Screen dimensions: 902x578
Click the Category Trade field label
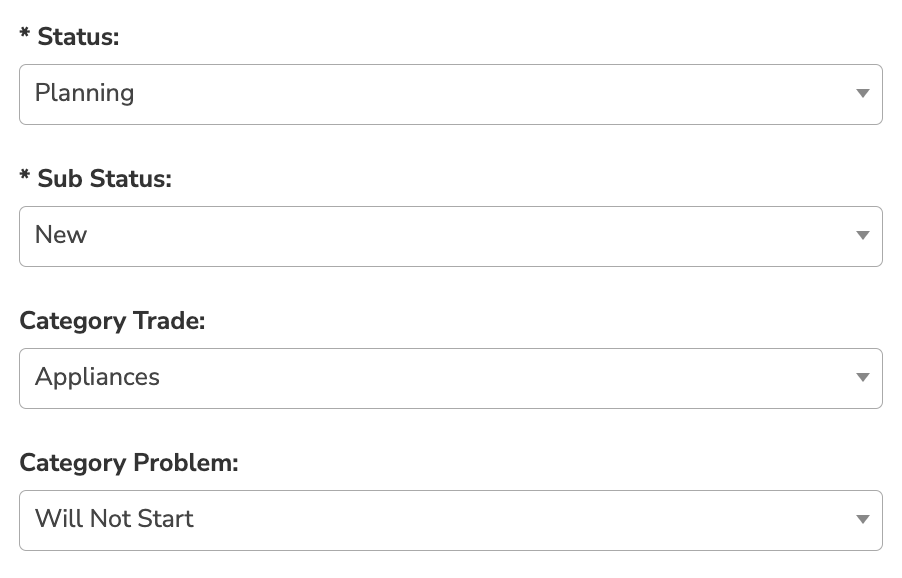(112, 321)
